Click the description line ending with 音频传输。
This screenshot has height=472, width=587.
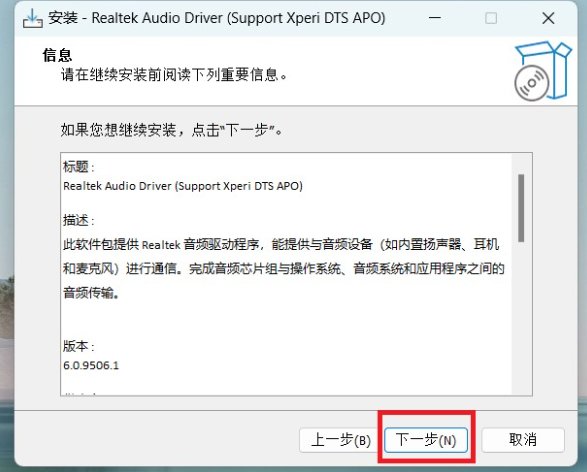coord(92,292)
